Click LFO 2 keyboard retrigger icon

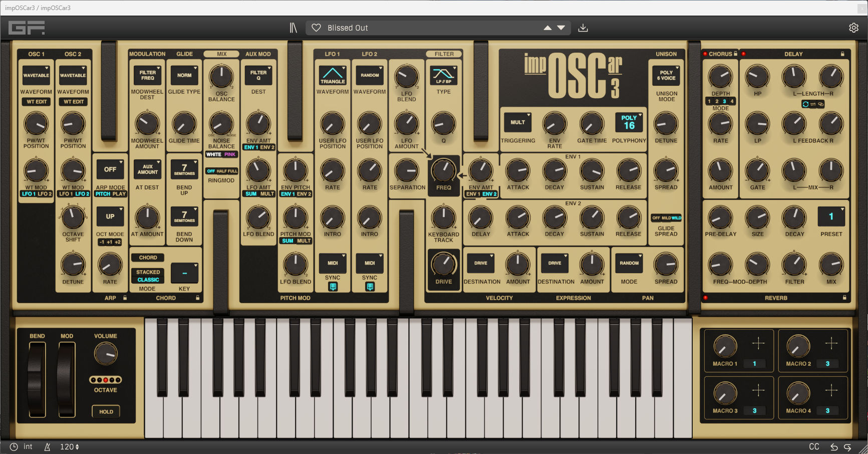tap(370, 287)
